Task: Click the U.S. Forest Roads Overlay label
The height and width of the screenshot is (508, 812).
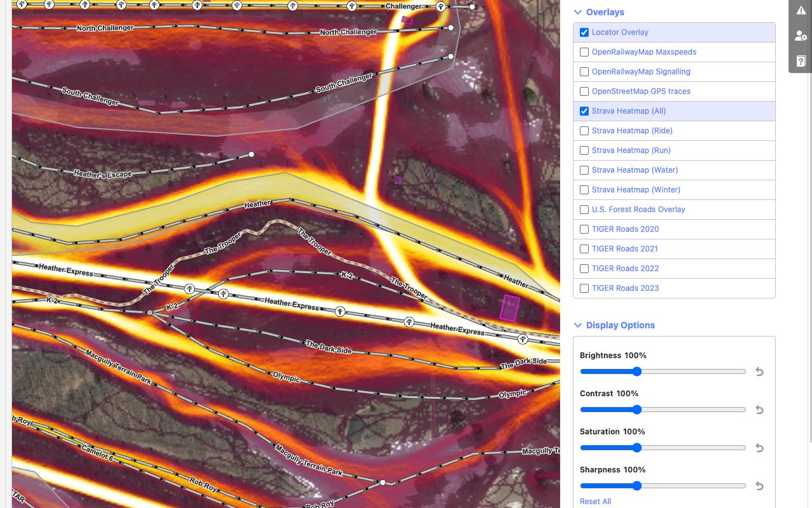Action: 638,210
